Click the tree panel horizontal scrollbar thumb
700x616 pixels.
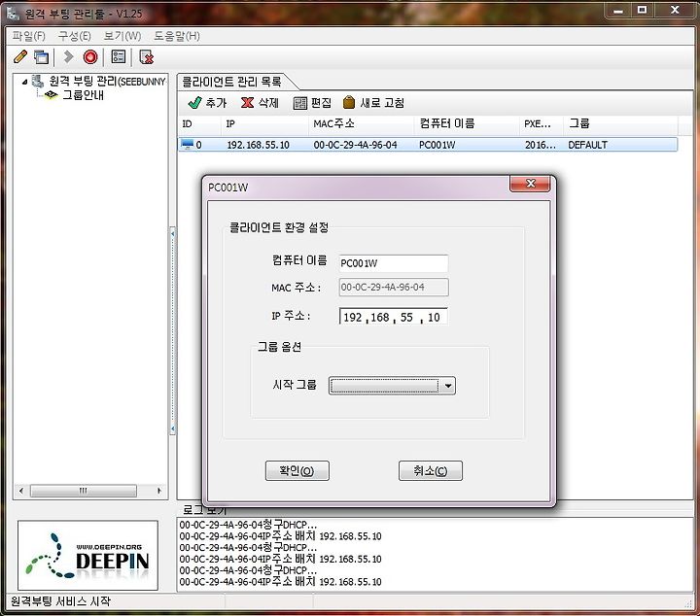pos(83,491)
